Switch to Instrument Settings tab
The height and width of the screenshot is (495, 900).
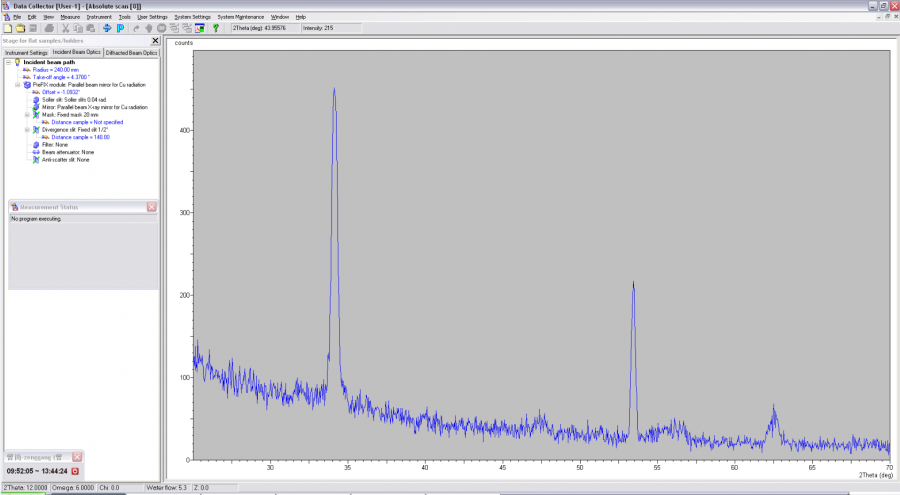click(x=26, y=53)
